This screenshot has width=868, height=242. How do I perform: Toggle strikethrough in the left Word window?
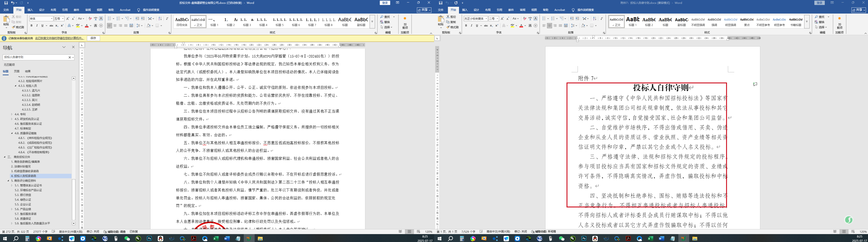click(51, 26)
